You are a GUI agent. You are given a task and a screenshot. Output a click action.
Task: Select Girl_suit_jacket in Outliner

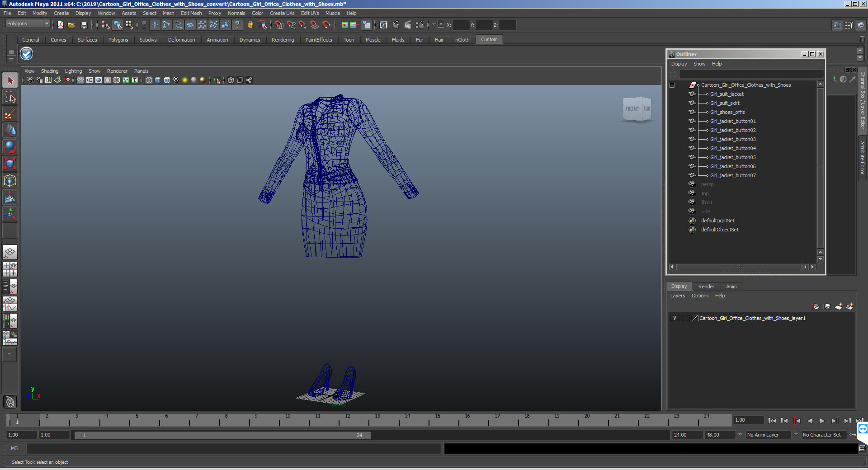pyautogui.click(x=726, y=94)
